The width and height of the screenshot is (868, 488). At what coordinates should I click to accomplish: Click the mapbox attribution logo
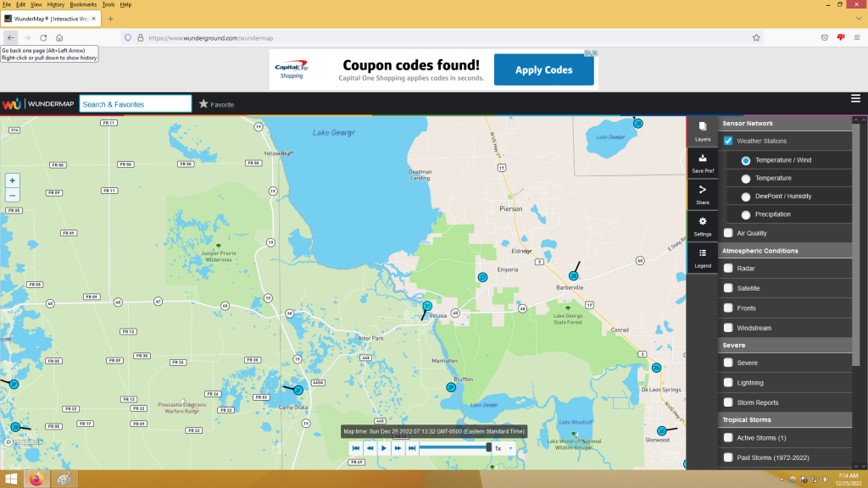(23, 442)
